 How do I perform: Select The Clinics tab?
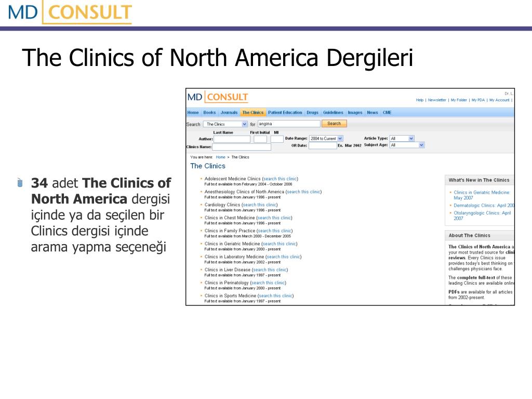(253, 113)
